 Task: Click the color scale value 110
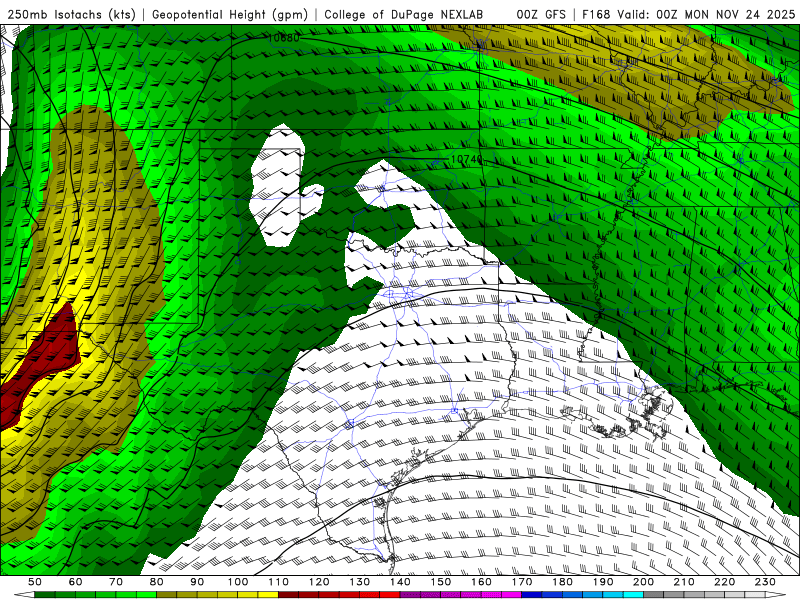278,582
